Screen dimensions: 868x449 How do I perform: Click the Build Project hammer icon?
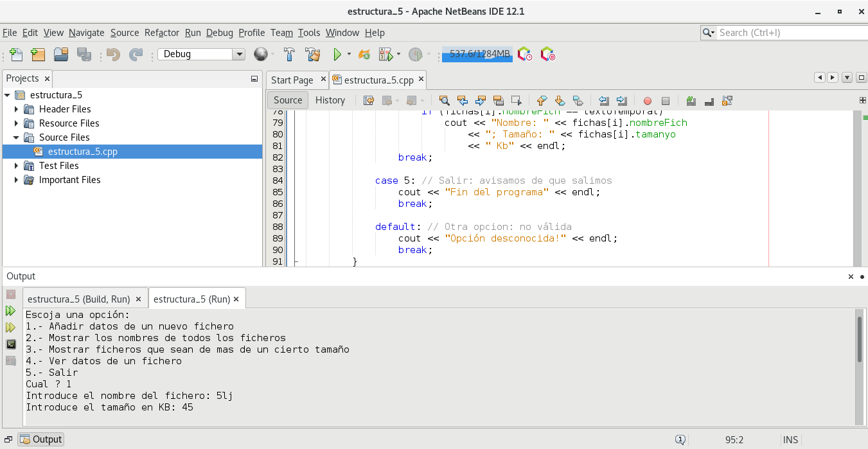pyautogui.click(x=290, y=55)
